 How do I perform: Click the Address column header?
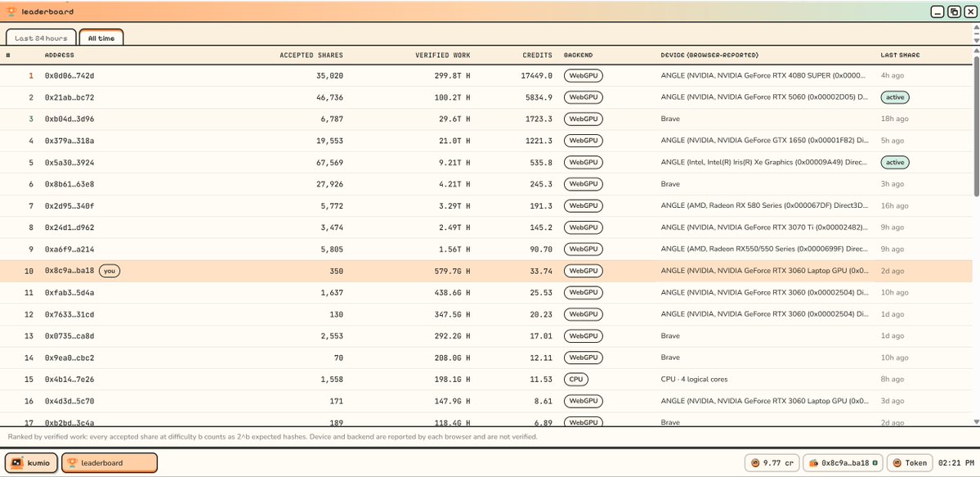coord(60,55)
